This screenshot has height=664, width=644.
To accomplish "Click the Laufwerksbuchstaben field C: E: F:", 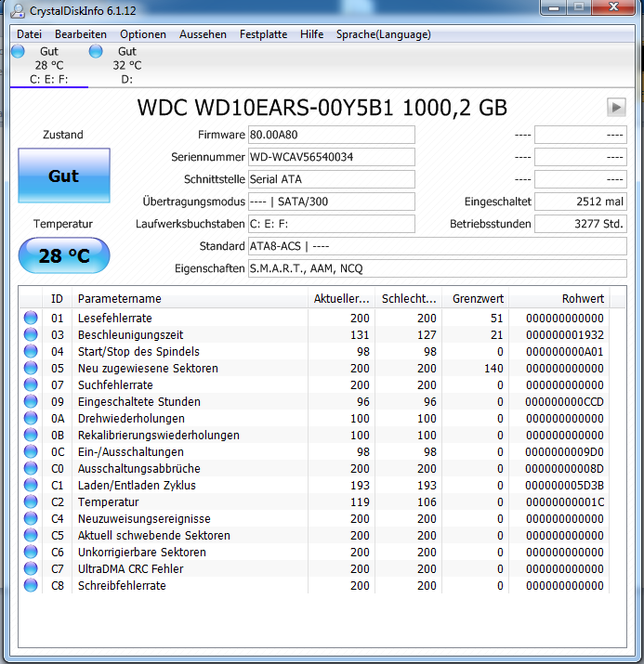I will 332,224.
